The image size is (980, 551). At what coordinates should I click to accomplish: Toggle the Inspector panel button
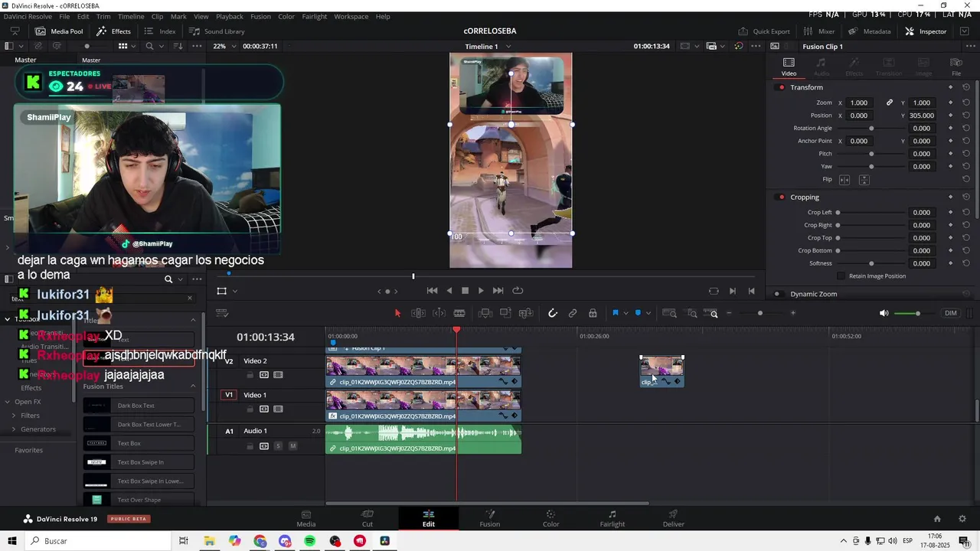point(926,31)
